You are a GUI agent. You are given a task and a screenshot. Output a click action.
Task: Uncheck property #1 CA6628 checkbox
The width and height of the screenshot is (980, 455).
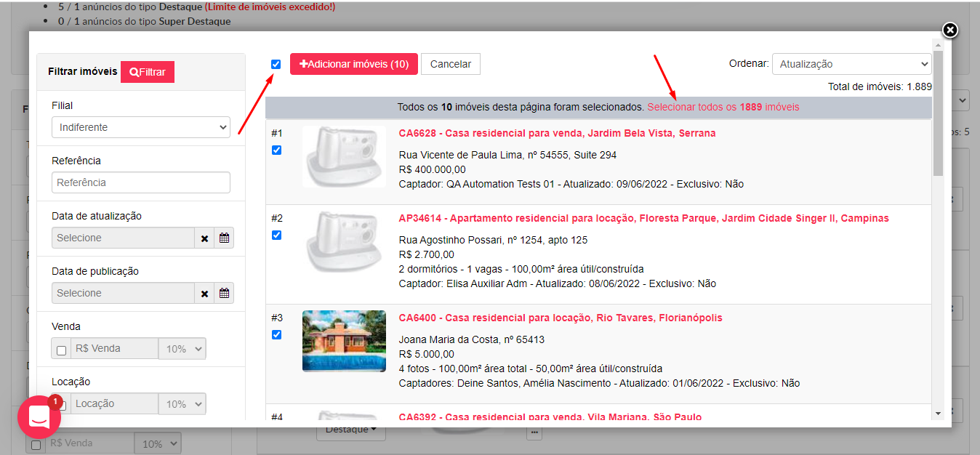click(x=276, y=150)
